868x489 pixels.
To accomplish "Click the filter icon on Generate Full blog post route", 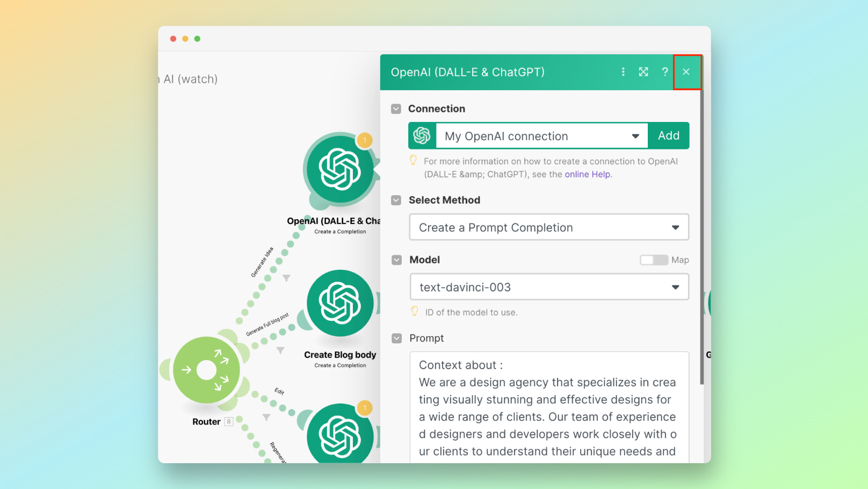I will 280,350.
